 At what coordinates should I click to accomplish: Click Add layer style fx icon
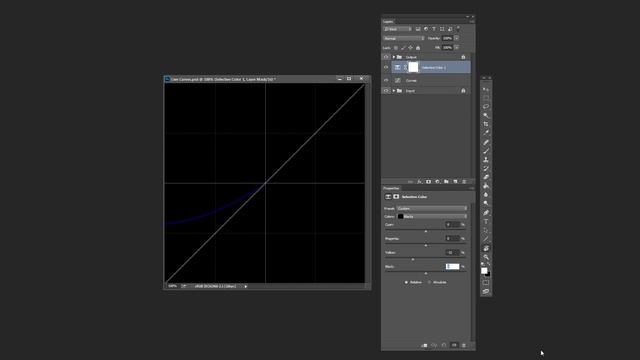419,182
